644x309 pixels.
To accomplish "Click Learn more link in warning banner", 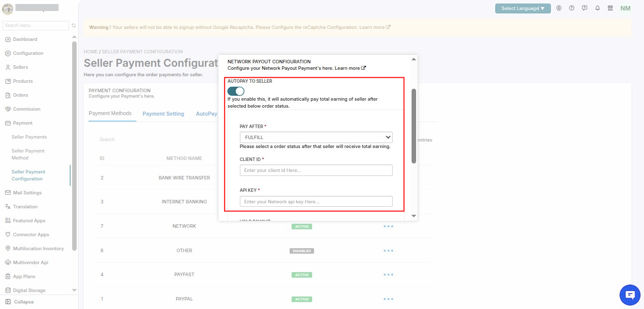I will click(375, 27).
